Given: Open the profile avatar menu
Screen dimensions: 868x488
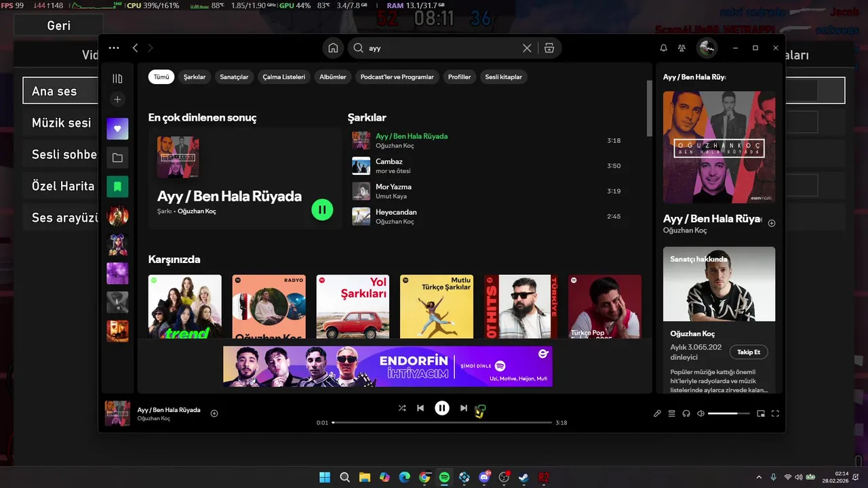Looking at the screenshot, I should pos(707,48).
